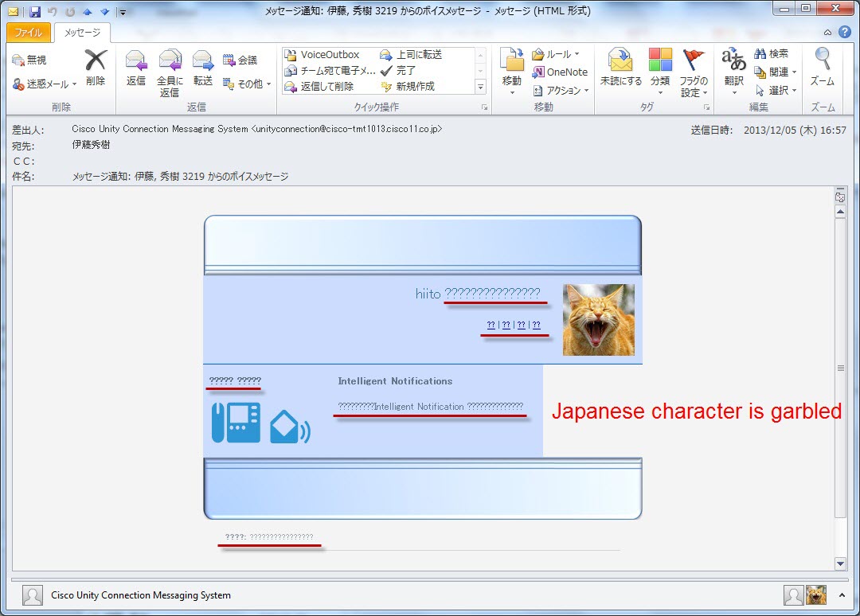Select the メッセージ ribbon tab
The height and width of the screenshot is (616, 860).
(x=82, y=33)
